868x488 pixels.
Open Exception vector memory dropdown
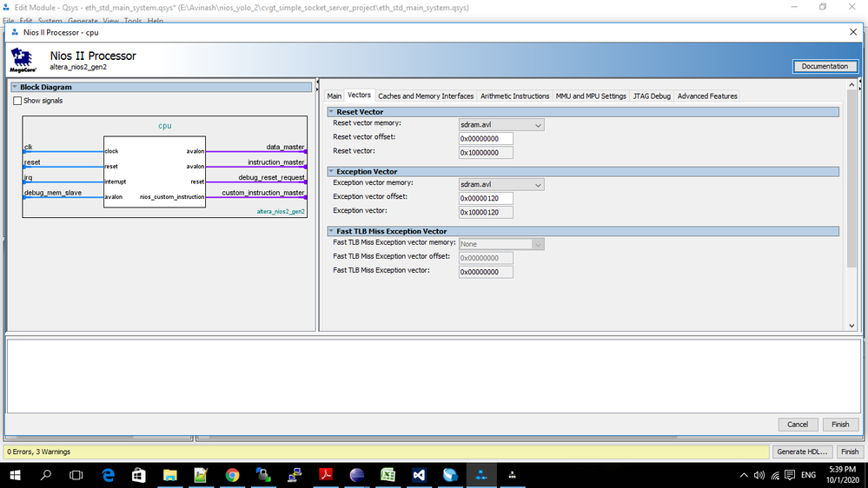pyautogui.click(x=501, y=185)
